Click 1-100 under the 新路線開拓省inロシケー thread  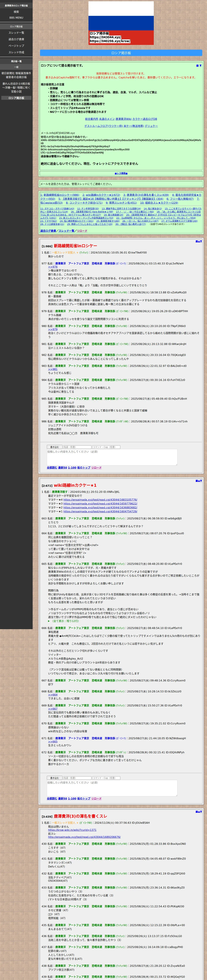[72, 468]
